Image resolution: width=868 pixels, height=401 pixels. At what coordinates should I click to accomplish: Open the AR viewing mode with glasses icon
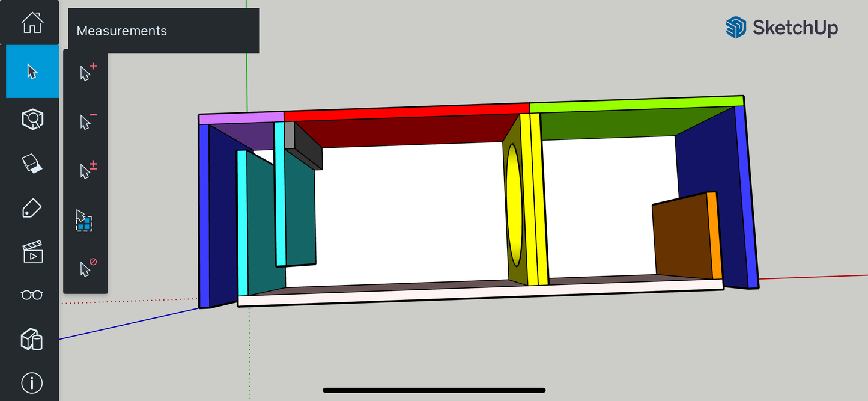tap(31, 295)
